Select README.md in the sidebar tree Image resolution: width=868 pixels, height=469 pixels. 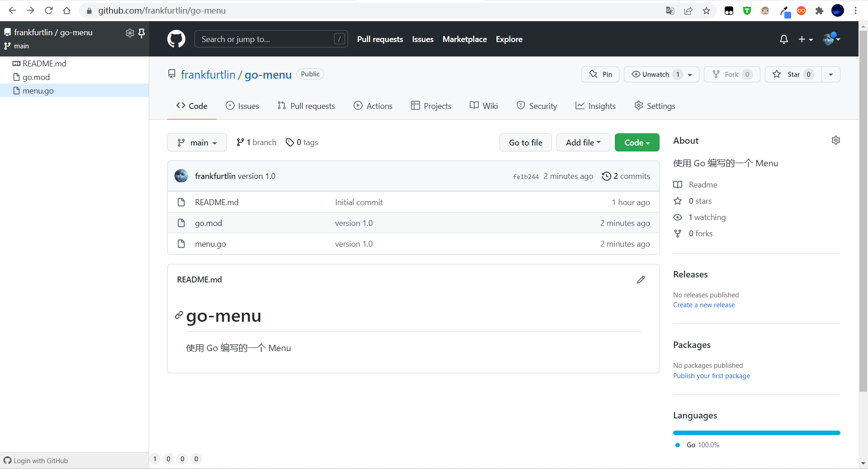point(74,64)
